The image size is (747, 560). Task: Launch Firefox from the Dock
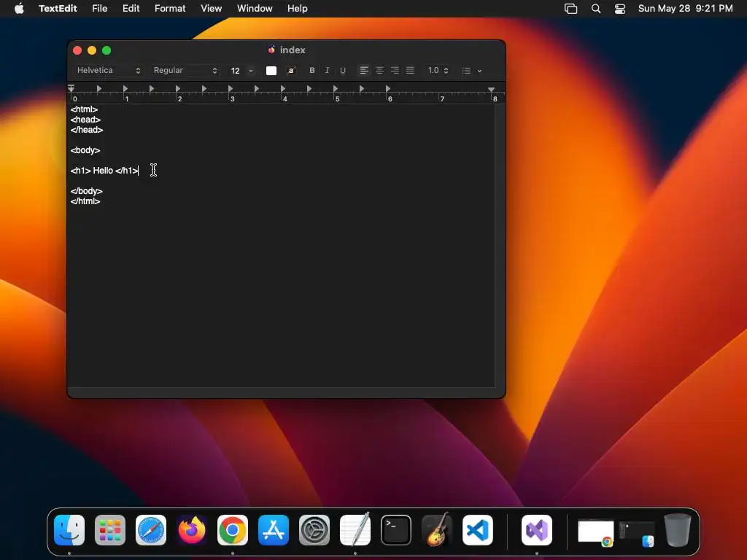[x=192, y=529]
